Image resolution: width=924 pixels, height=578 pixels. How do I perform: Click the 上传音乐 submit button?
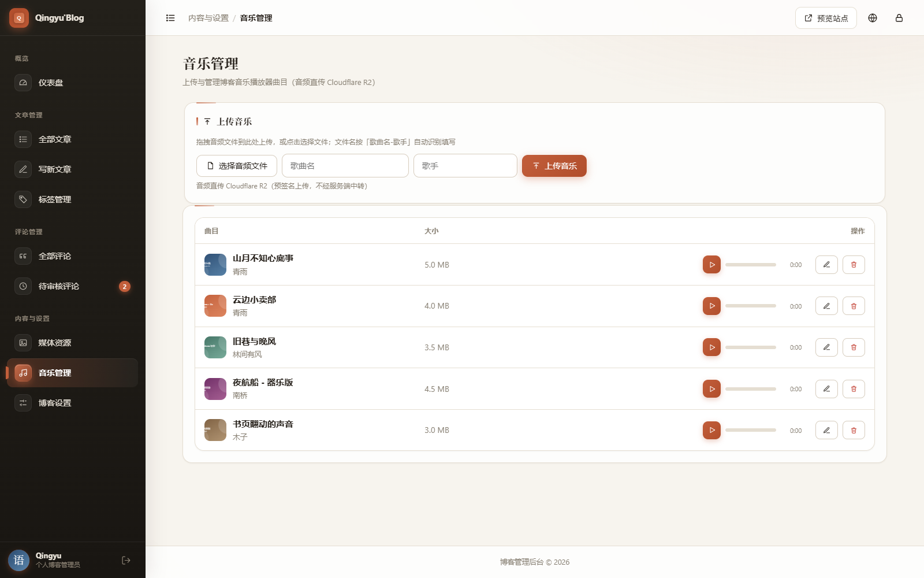[x=554, y=166]
